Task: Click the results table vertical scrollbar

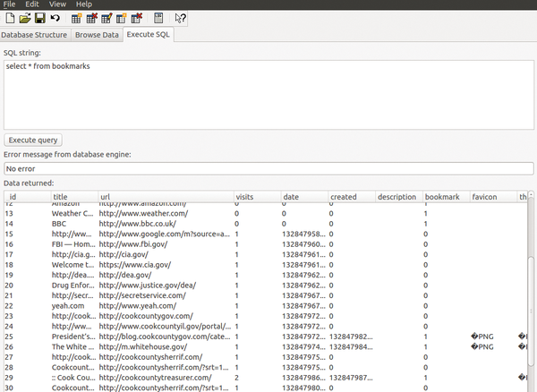Action: pos(531,291)
